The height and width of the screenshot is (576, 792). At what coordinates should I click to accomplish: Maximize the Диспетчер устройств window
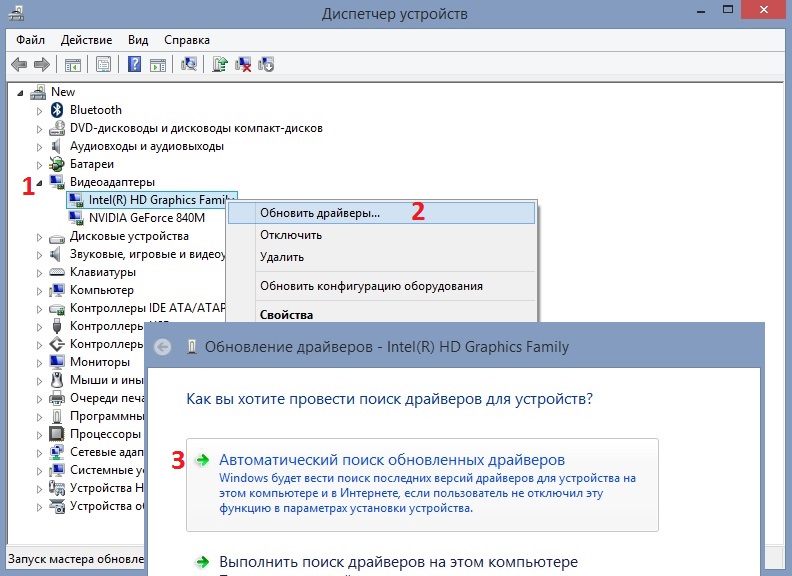coord(728,10)
